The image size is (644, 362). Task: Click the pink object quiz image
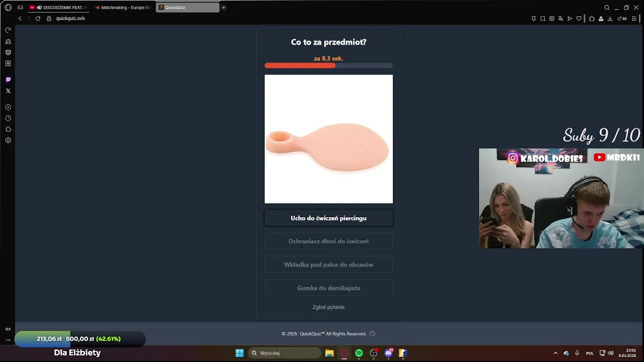pos(329,139)
